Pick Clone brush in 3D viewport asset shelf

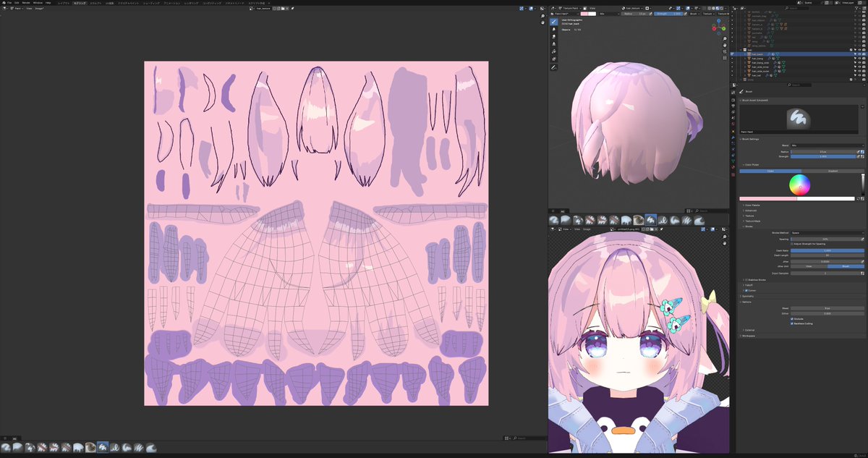pyautogui.click(x=578, y=219)
